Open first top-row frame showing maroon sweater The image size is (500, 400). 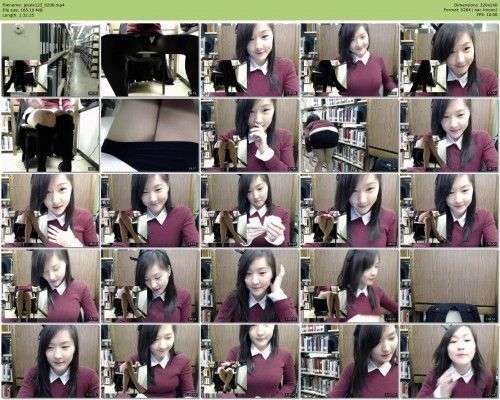pyautogui.click(x=250, y=60)
